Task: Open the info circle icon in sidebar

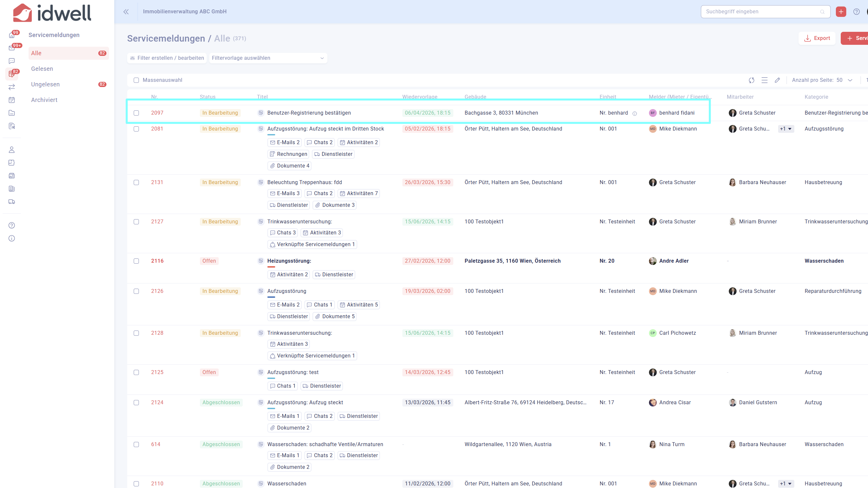Action: [x=12, y=238]
